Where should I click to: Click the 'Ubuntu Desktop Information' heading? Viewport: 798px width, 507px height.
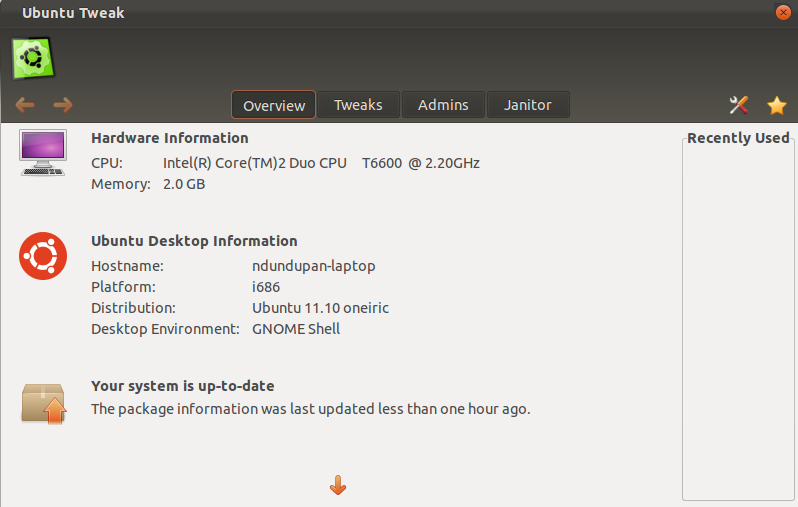194,241
